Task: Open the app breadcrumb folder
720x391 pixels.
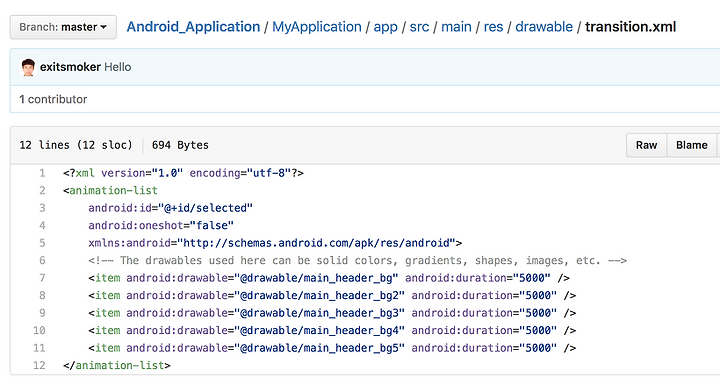Action: click(x=385, y=27)
